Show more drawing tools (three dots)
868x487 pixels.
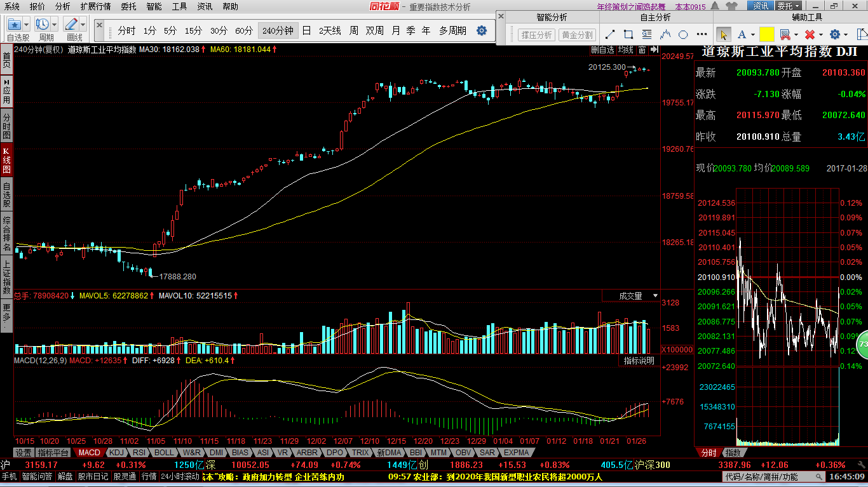702,34
